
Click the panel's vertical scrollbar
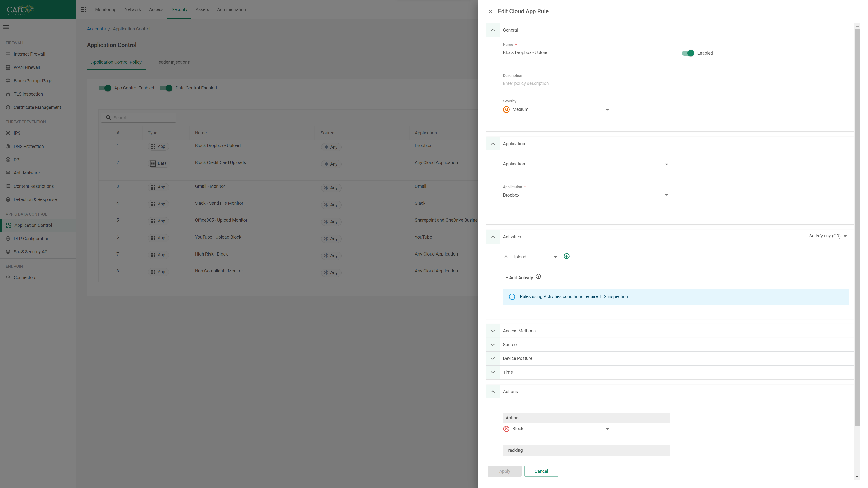point(857,227)
